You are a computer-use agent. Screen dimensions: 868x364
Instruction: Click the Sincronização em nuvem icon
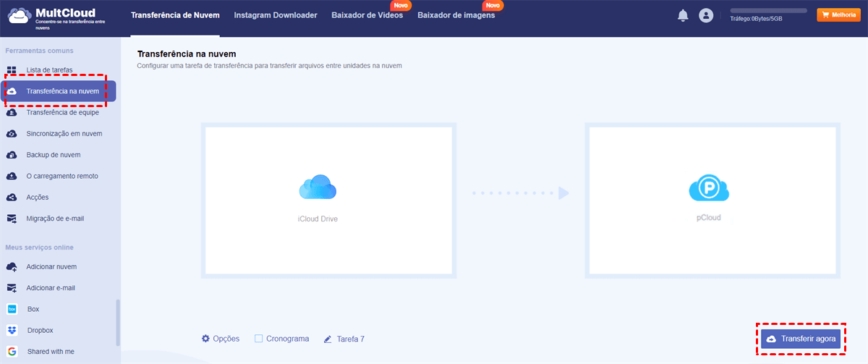12,133
